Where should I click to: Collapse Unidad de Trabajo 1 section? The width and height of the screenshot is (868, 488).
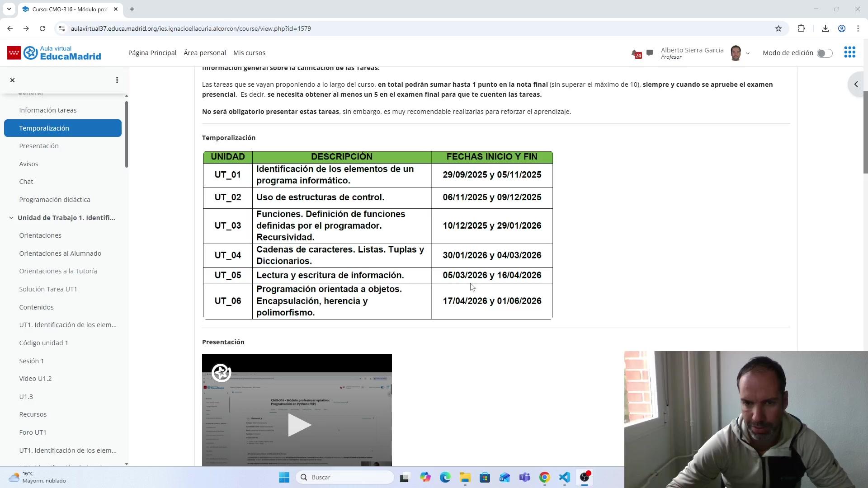[x=11, y=218]
